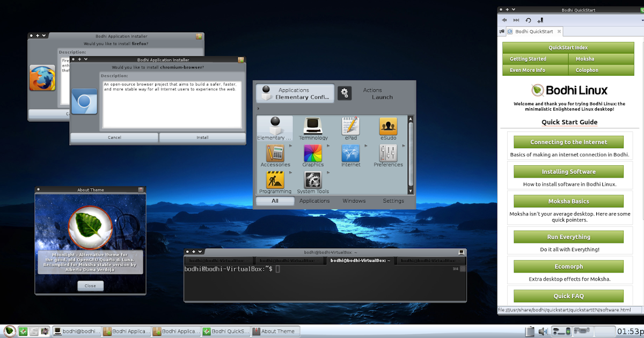Close the About Theme dialog

pos(90,285)
